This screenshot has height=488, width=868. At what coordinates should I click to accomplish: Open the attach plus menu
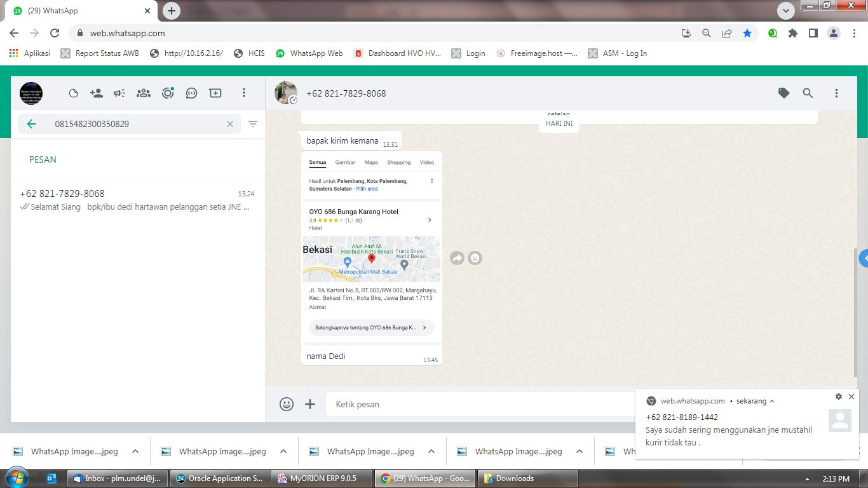pyautogui.click(x=310, y=404)
